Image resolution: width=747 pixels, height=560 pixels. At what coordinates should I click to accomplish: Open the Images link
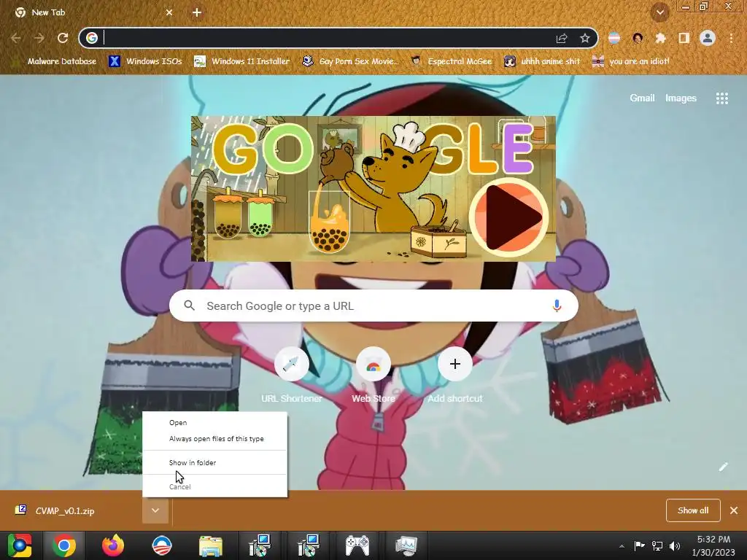[x=681, y=98]
